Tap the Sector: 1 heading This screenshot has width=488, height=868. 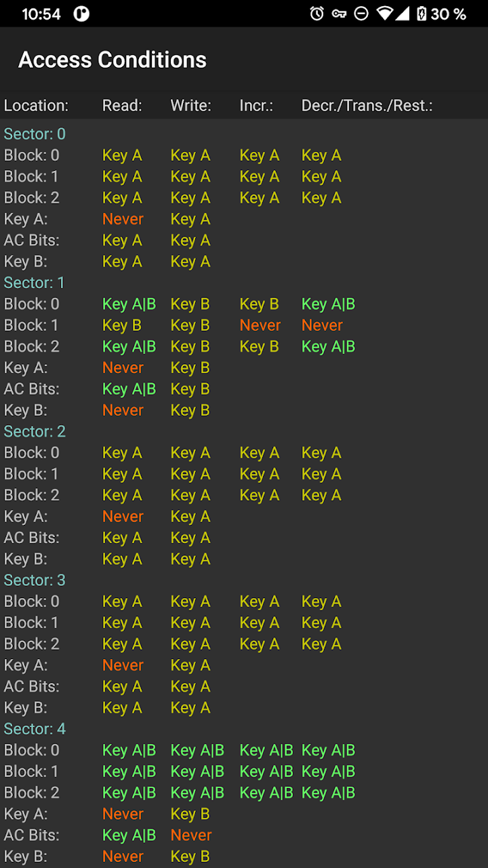click(x=35, y=283)
